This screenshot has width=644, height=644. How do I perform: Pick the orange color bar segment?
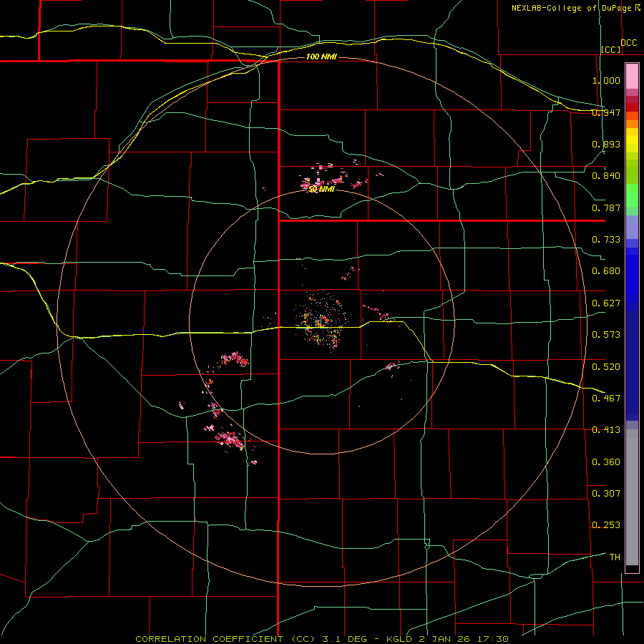632,124
